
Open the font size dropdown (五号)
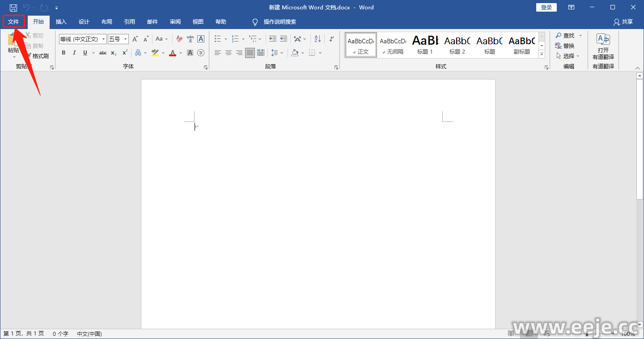click(126, 39)
